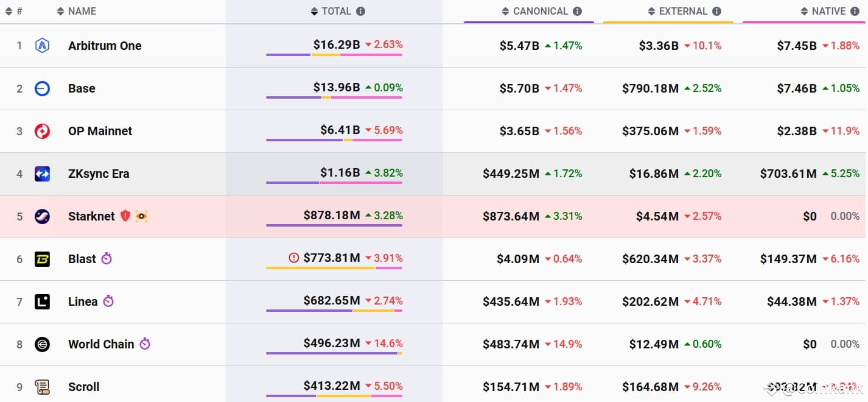868x402 pixels.
Task: Click the Arbitrum One chain logo
Action: coord(43,45)
